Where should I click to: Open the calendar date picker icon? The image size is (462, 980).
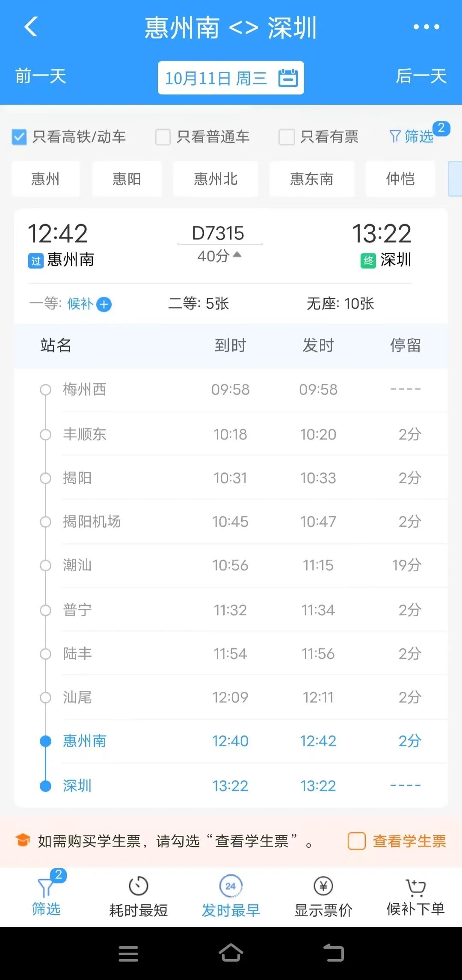[x=288, y=78]
